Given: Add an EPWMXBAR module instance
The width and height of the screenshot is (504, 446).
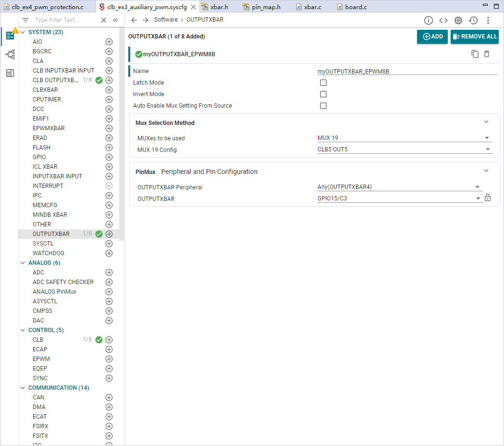Looking at the screenshot, I should 109,128.
